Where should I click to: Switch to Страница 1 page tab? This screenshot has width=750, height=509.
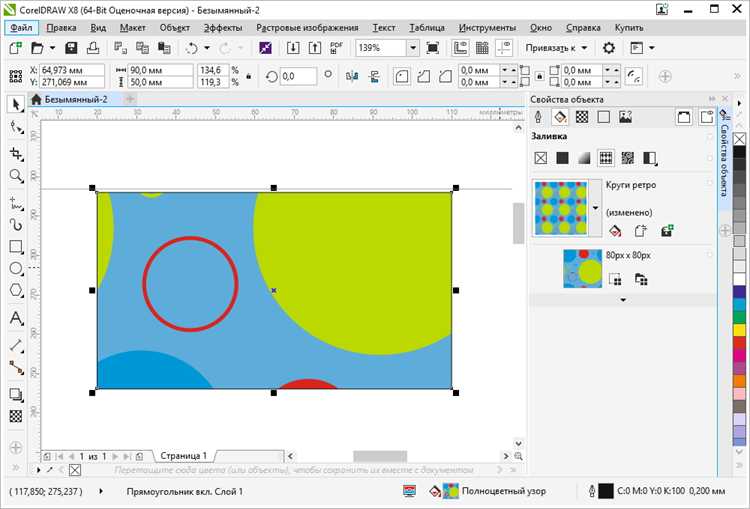point(184,456)
